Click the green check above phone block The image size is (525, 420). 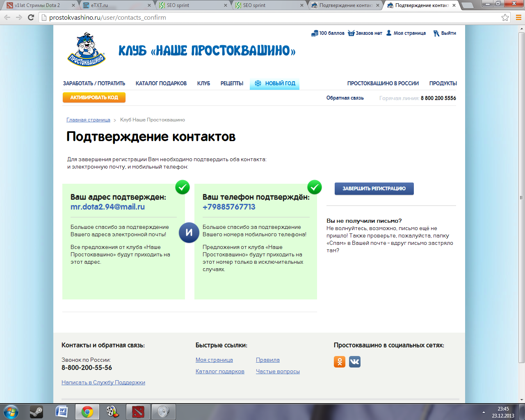point(315,187)
